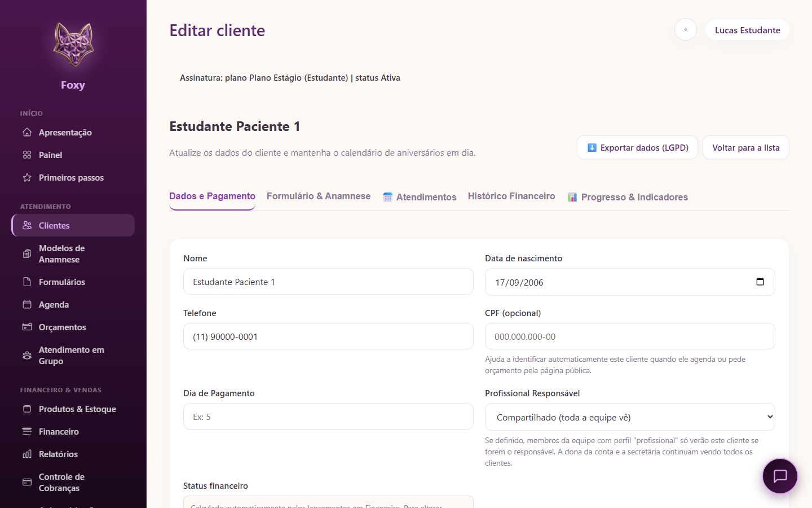Open the chat bubble icon
The height and width of the screenshot is (508, 812).
780,476
